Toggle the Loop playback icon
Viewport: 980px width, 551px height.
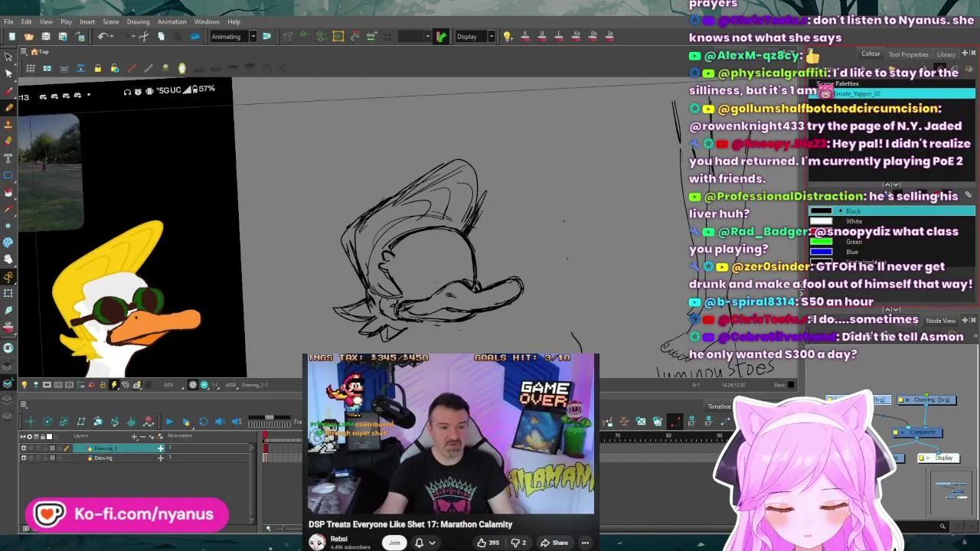(203, 422)
